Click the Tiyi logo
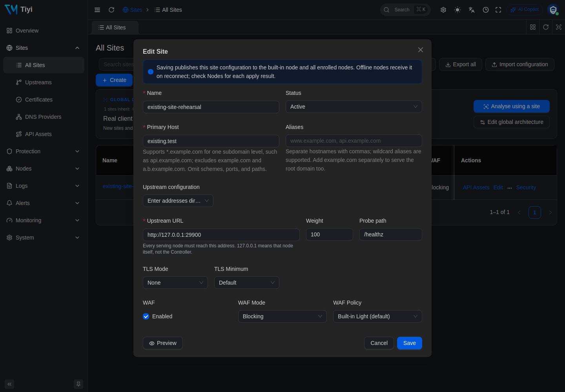The height and width of the screenshot is (392, 565). tap(19, 9)
